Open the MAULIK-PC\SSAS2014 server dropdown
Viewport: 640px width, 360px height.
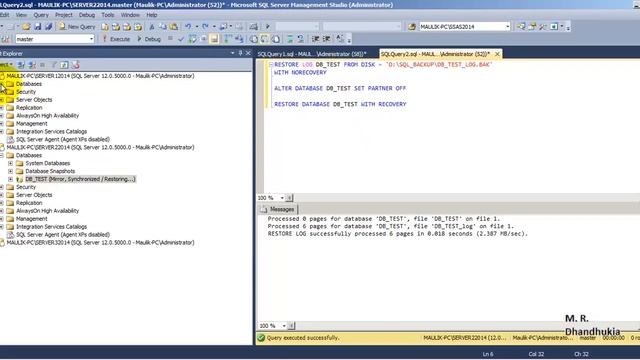(507, 27)
